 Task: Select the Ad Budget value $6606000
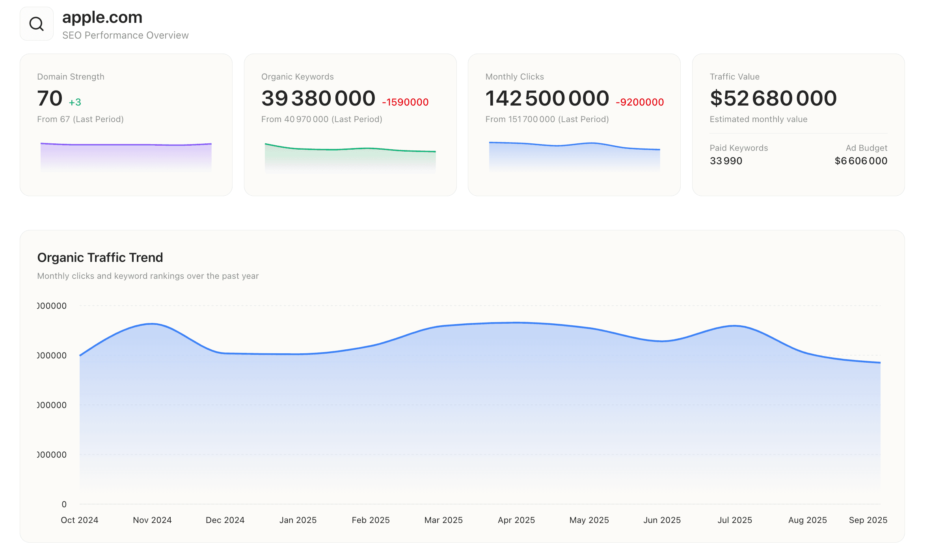[860, 161]
